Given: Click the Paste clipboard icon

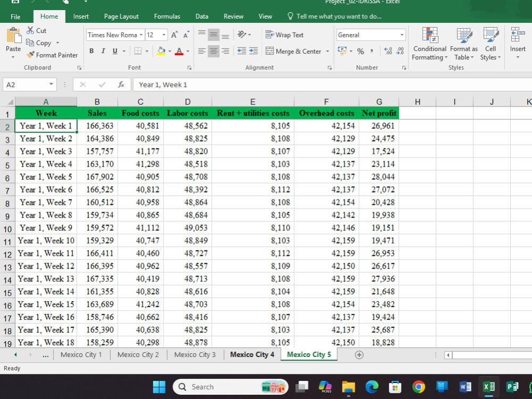Looking at the screenshot, I should tap(13, 35).
